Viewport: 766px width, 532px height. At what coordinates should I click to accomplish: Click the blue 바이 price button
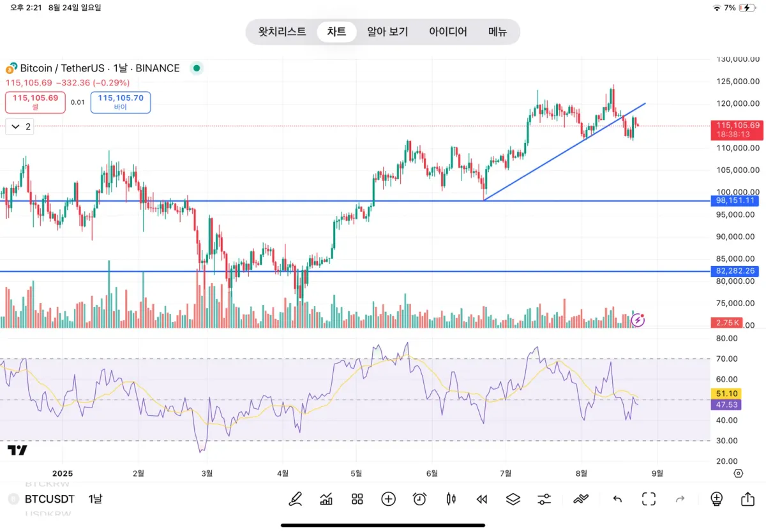tap(121, 102)
